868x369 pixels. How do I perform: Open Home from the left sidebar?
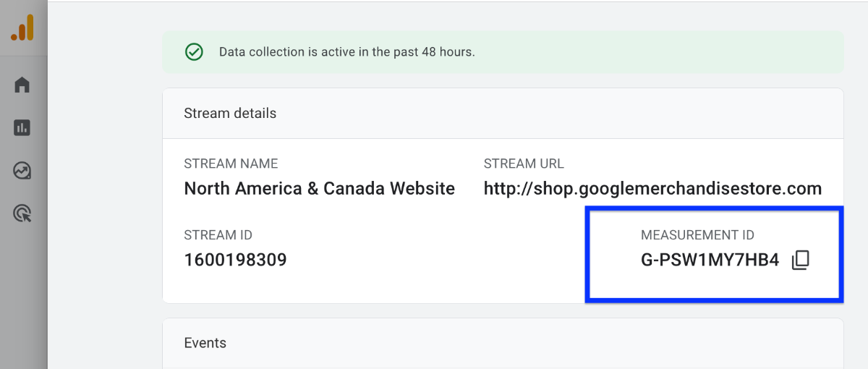[x=22, y=85]
